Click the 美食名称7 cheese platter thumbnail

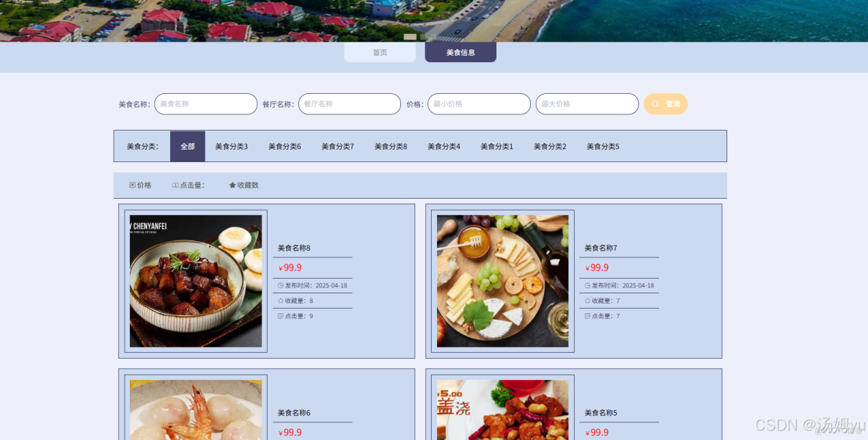tap(501, 280)
